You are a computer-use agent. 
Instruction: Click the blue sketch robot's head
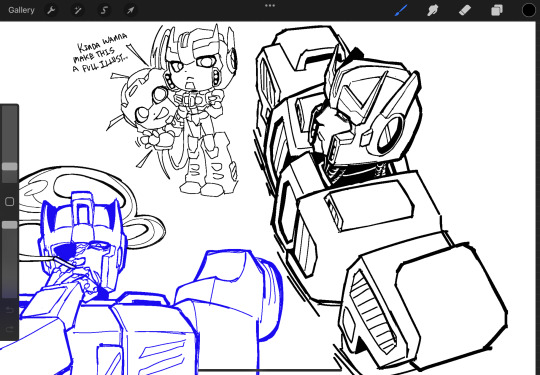pos(83,241)
